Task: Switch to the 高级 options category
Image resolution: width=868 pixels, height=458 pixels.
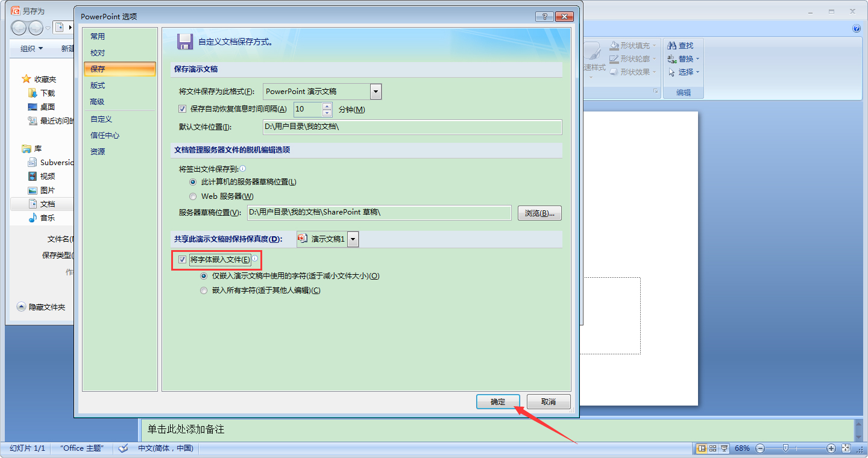Action: (97, 102)
